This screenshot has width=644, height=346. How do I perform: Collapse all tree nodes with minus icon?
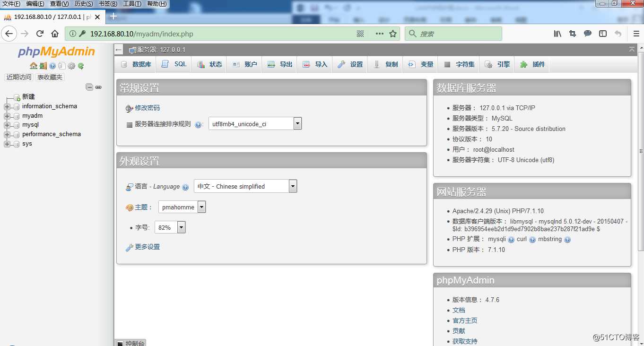tap(89, 87)
